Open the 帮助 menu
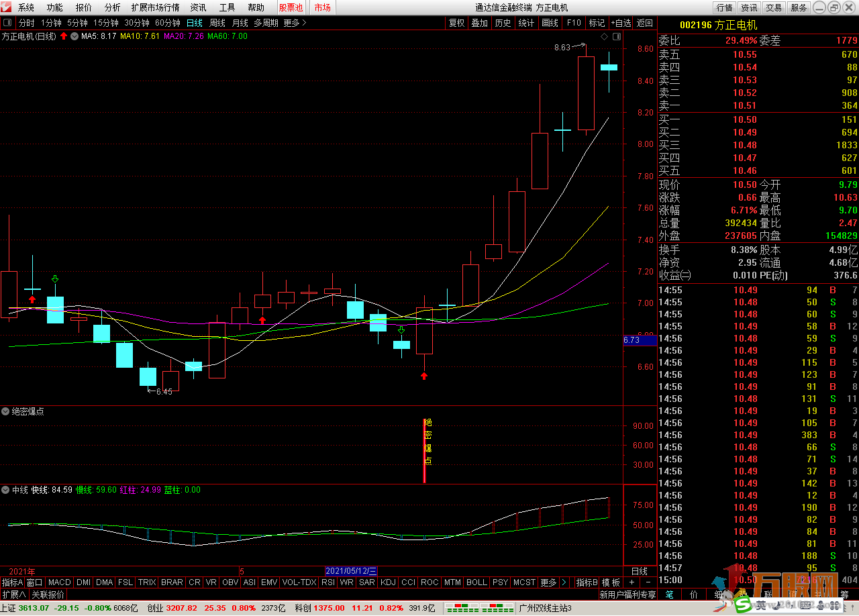859x616 pixels. (x=256, y=7)
